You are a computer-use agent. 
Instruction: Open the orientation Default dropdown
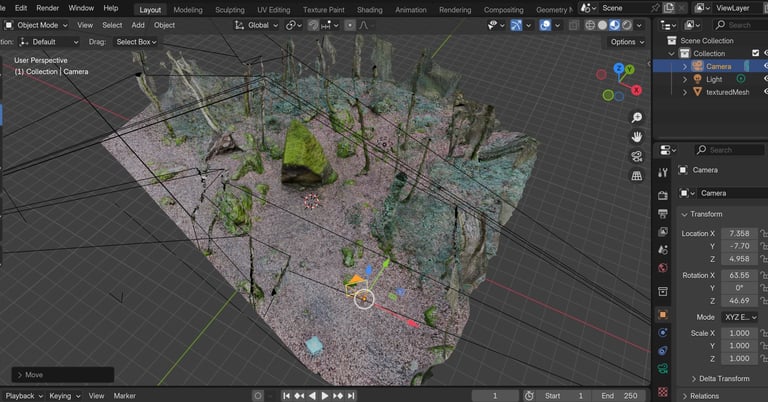(48, 42)
